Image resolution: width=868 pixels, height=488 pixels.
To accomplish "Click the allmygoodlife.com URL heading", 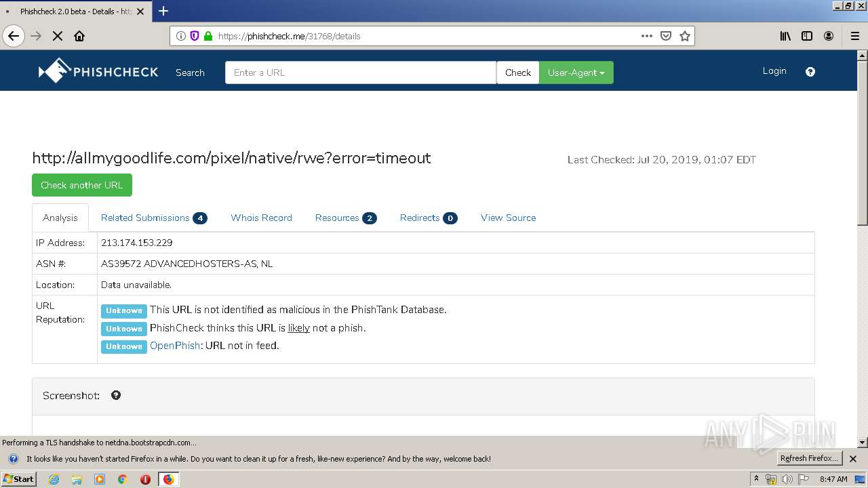I will pyautogui.click(x=231, y=158).
